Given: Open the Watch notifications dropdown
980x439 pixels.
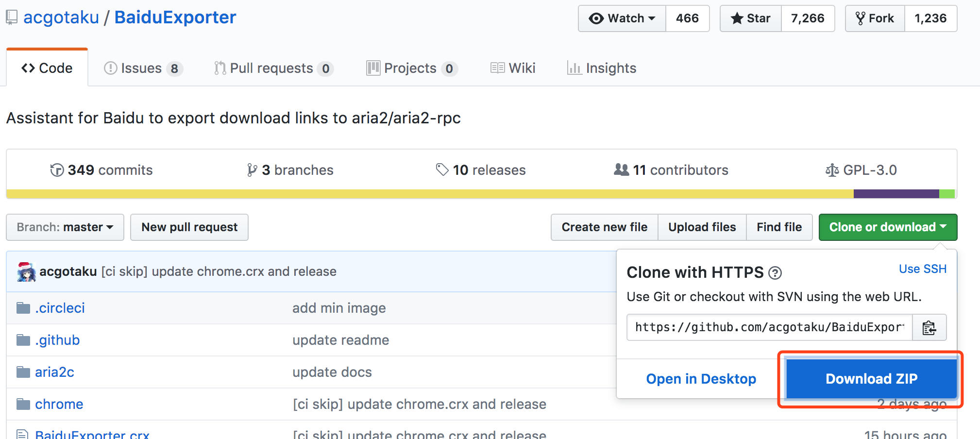Looking at the screenshot, I should 622,18.
